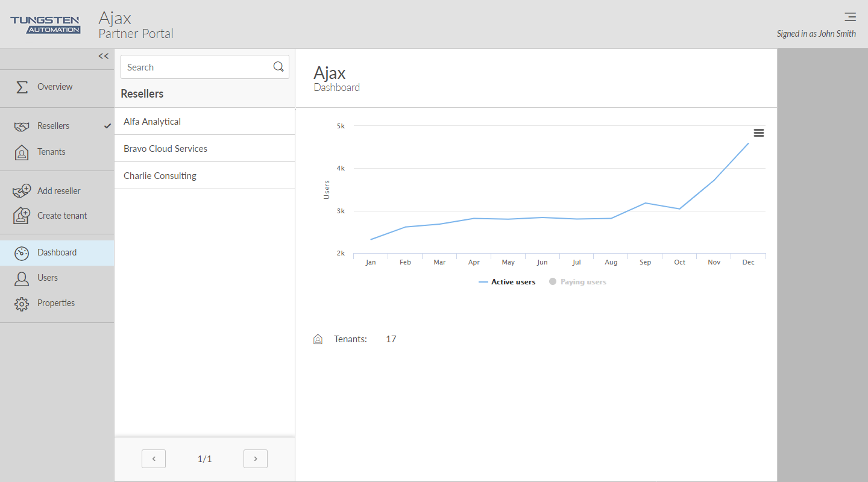Select Dashboard in the sidebar

click(x=57, y=252)
